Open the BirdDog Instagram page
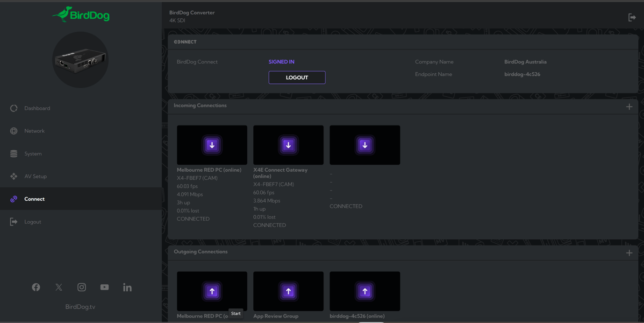The height and width of the screenshot is (323, 644). pos(82,287)
